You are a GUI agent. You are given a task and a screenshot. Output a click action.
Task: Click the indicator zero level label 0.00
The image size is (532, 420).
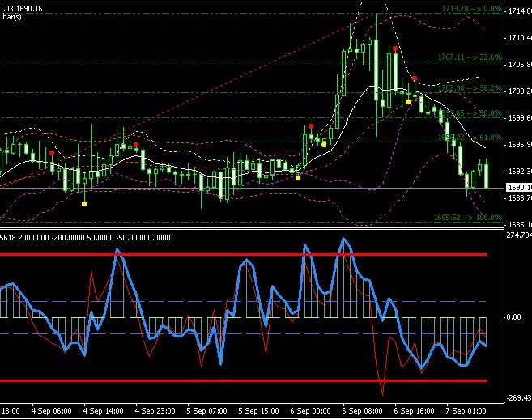[x=513, y=317]
